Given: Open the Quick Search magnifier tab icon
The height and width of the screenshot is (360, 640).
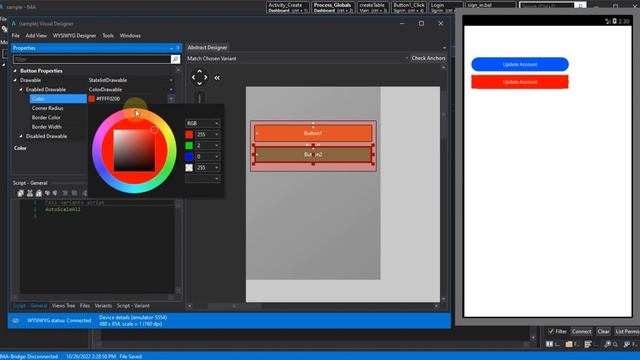Looking at the screenshot, I should [x=608, y=344].
